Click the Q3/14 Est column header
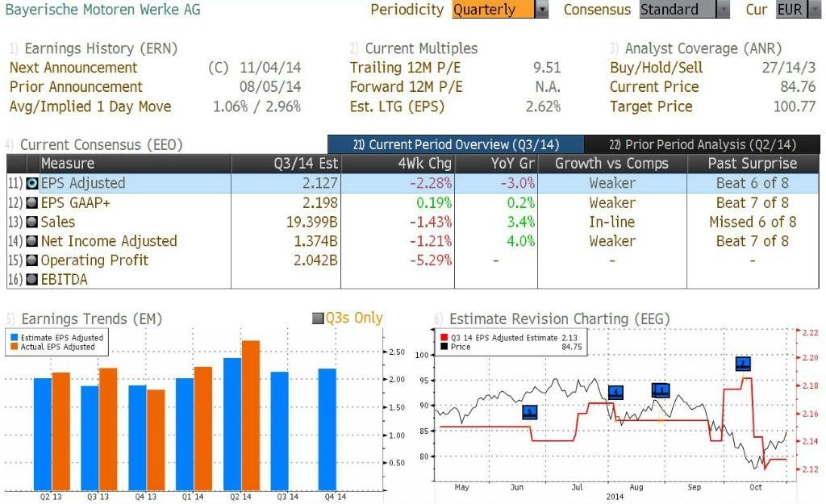 pyautogui.click(x=286, y=164)
